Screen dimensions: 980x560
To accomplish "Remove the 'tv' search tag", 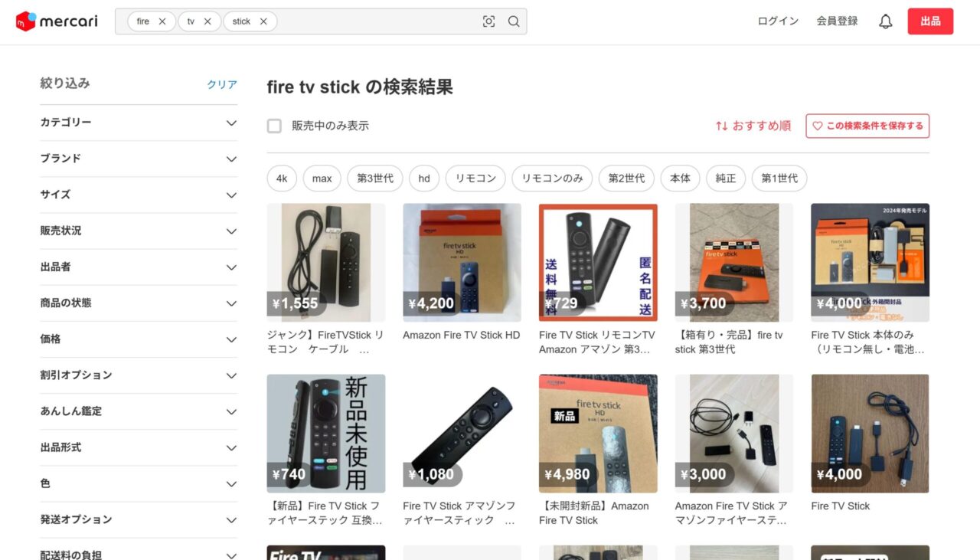I will [207, 21].
